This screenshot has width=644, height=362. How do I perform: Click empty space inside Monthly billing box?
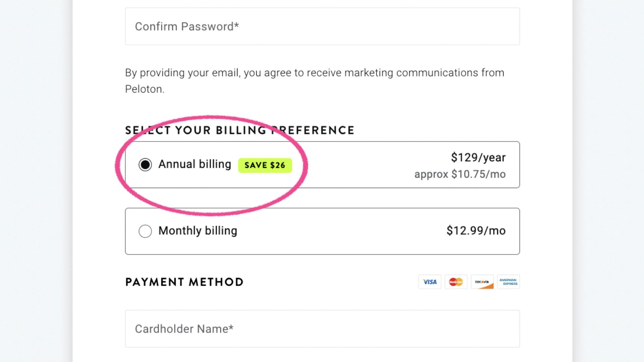pyautogui.click(x=335, y=231)
